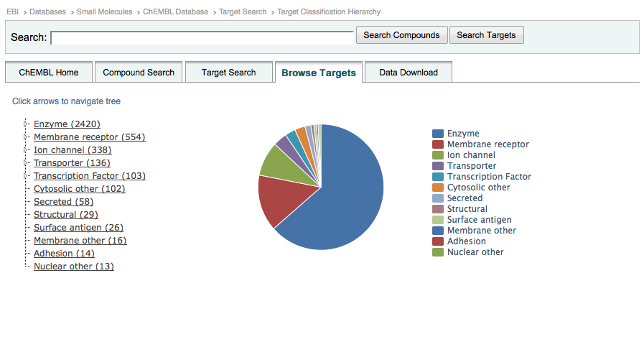The height and width of the screenshot is (342, 644).
Task: Open the Nuclear other (13) link
Action: (x=73, y=267)
